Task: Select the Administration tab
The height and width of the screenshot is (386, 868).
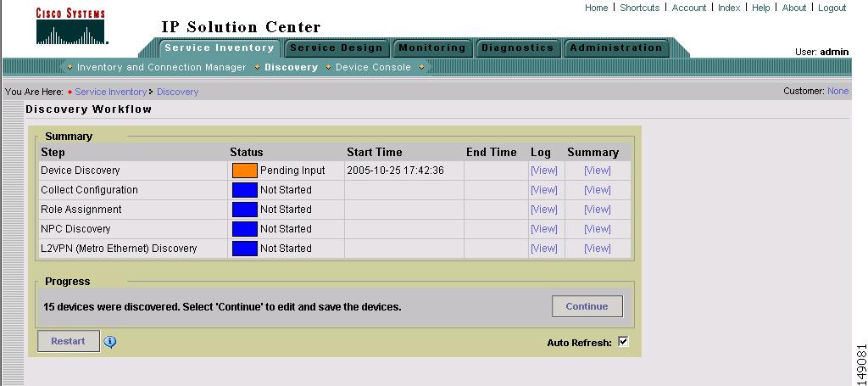Action: point(616,48)
